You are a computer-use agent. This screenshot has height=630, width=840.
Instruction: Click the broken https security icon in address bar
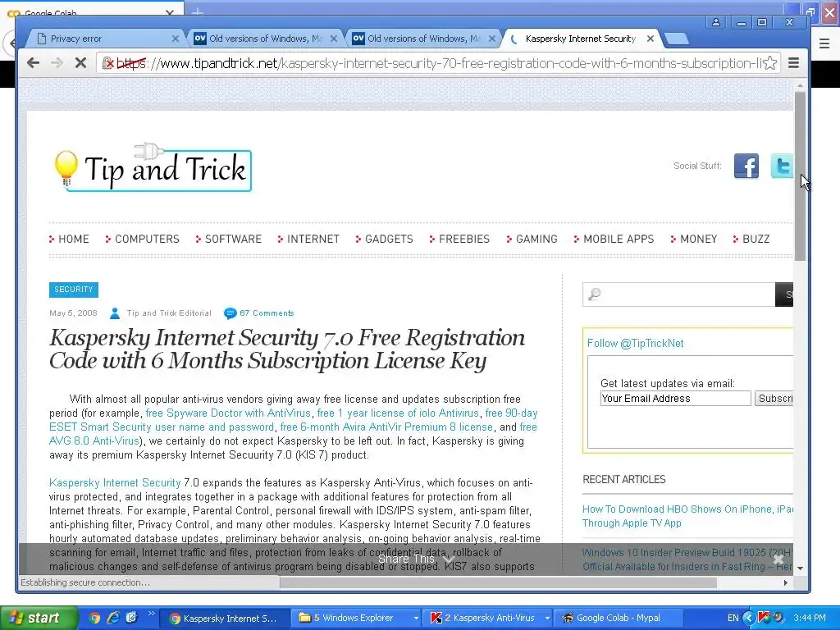108,63
